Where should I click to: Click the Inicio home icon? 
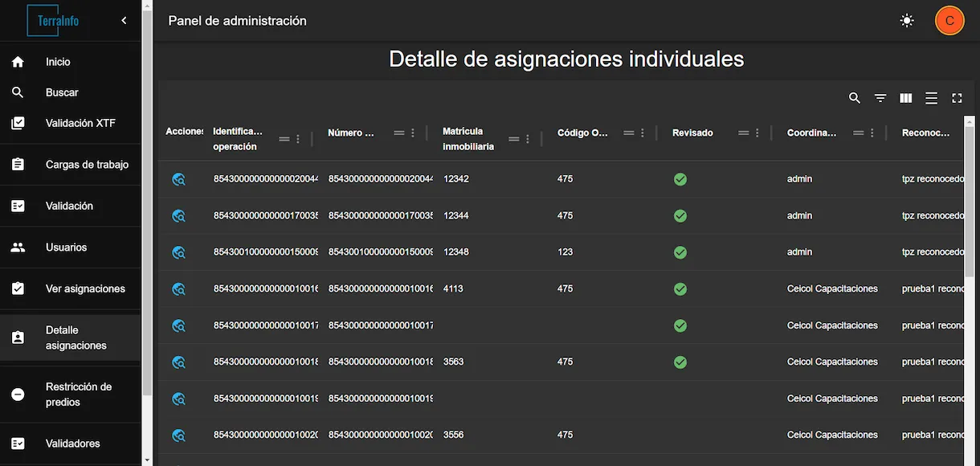pos(18,61)
